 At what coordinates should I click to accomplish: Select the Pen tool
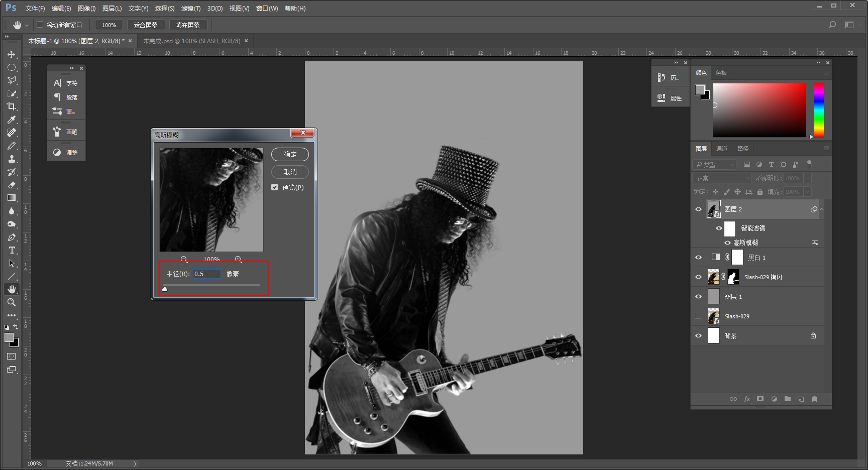click(x=12, y=237)
